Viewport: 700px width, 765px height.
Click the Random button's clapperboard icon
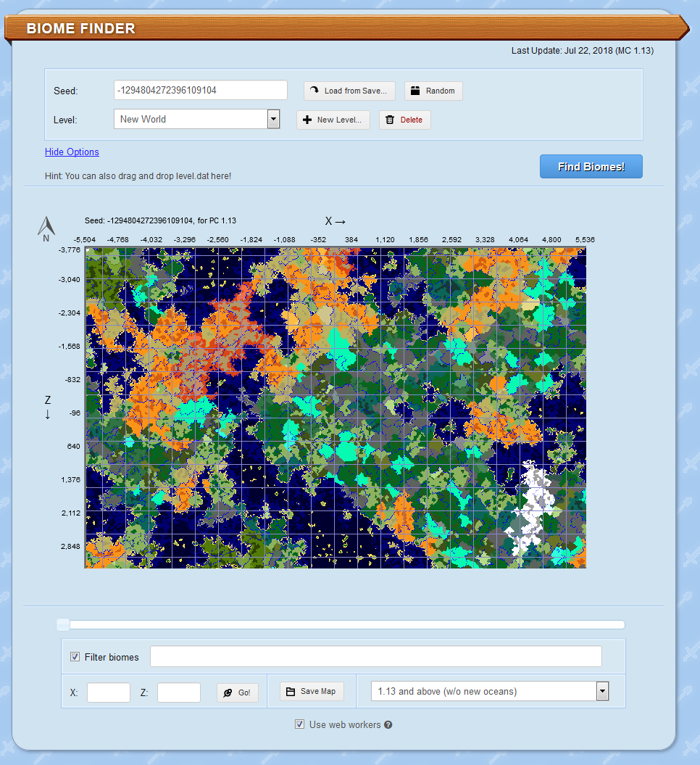pos(415,91)
